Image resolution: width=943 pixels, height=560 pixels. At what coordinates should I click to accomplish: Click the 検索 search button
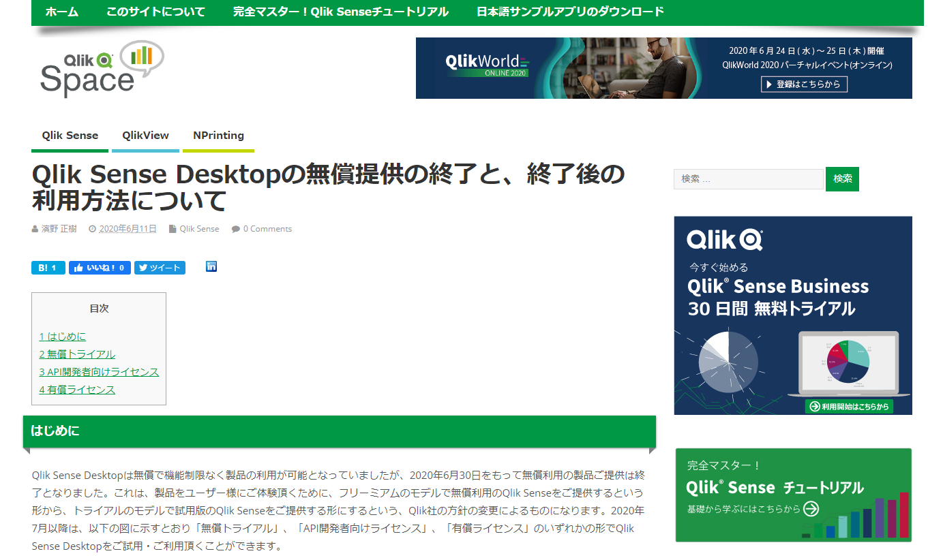tap(842, 179)
